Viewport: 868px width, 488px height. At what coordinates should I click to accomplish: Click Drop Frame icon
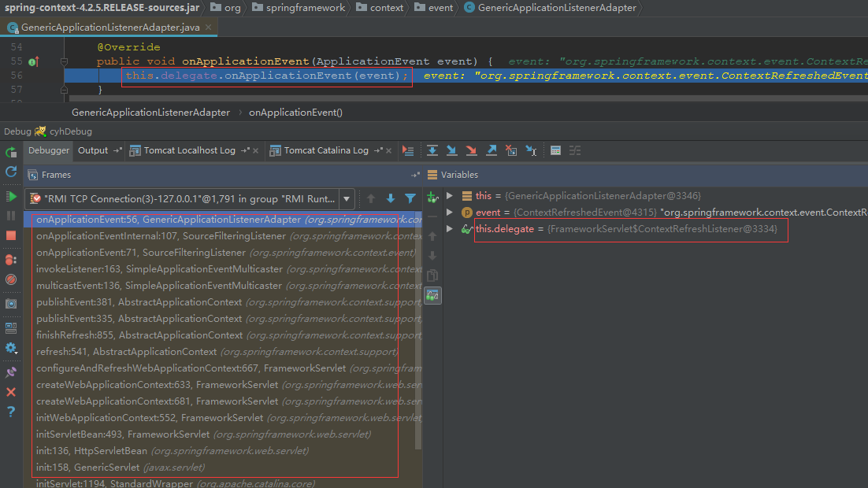click(511, 150)
